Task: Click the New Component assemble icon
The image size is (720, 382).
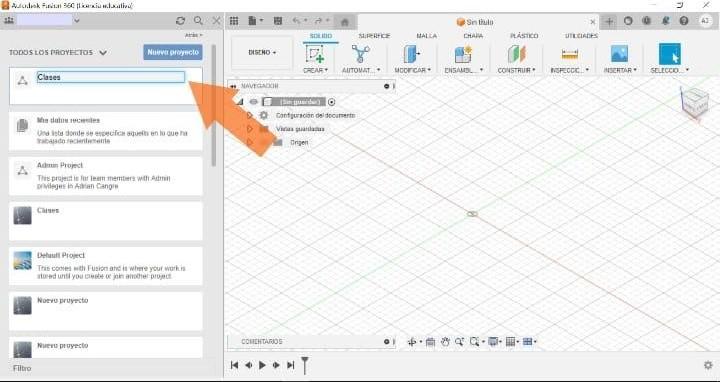Action: 463,54
